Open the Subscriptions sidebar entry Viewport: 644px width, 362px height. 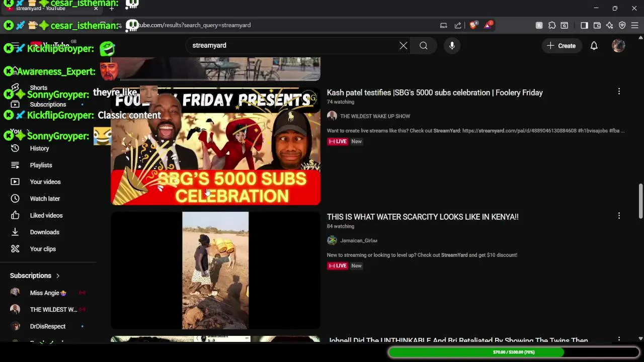(48, 105)
